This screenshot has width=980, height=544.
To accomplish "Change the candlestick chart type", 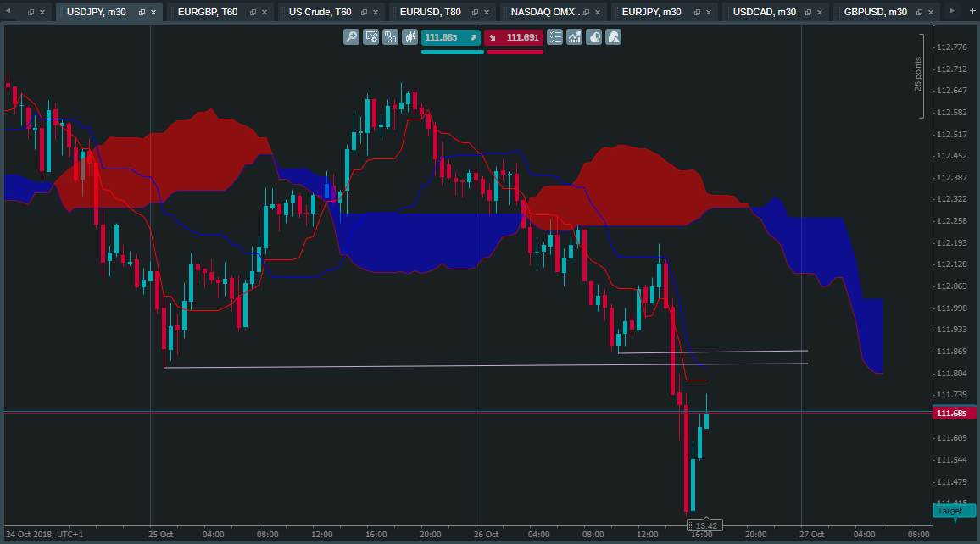I will pos(409,37).
